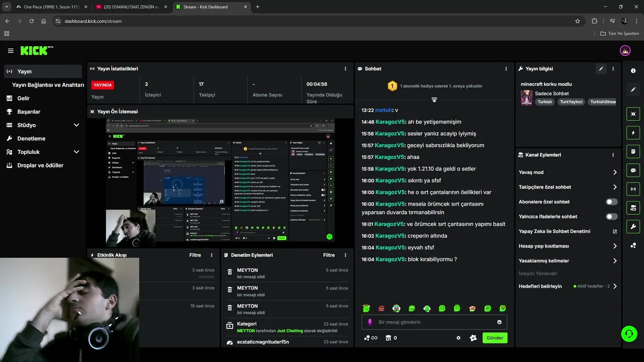Collapse the pinned chat banner arrow
The width and height of the screenshot is (644, 362).
(x=434, y=100)
